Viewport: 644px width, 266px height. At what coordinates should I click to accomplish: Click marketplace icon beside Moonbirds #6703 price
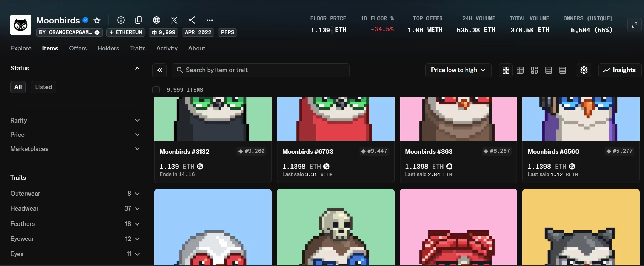click(x=327, y=166)
